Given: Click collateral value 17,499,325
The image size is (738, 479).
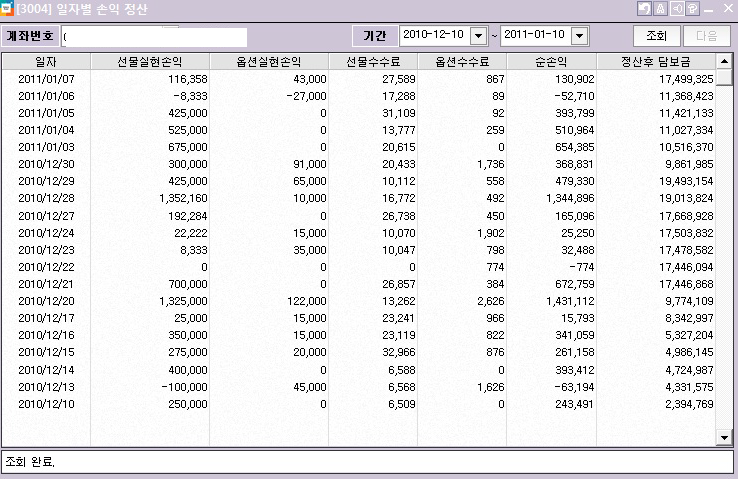Looking at the screenshot, I should 686,79.
